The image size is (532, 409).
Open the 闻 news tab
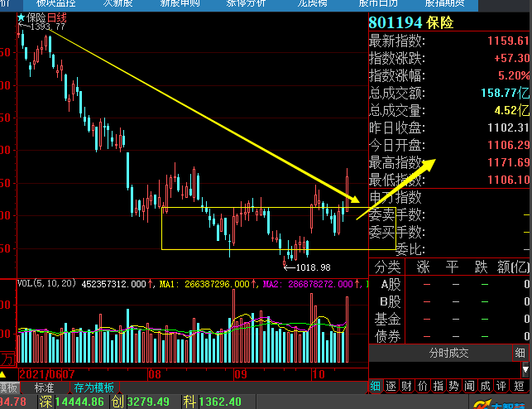click(469, 387)
